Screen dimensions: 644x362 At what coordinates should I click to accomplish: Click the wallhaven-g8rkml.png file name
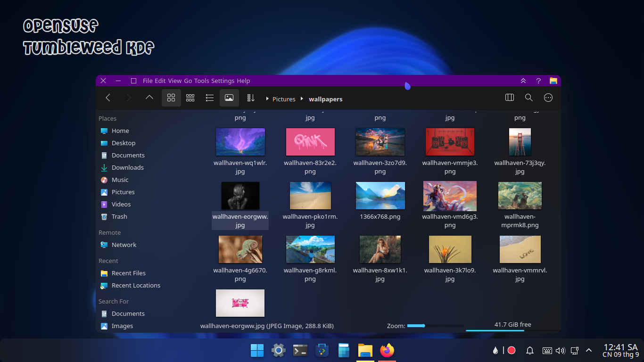coord(310,275)
